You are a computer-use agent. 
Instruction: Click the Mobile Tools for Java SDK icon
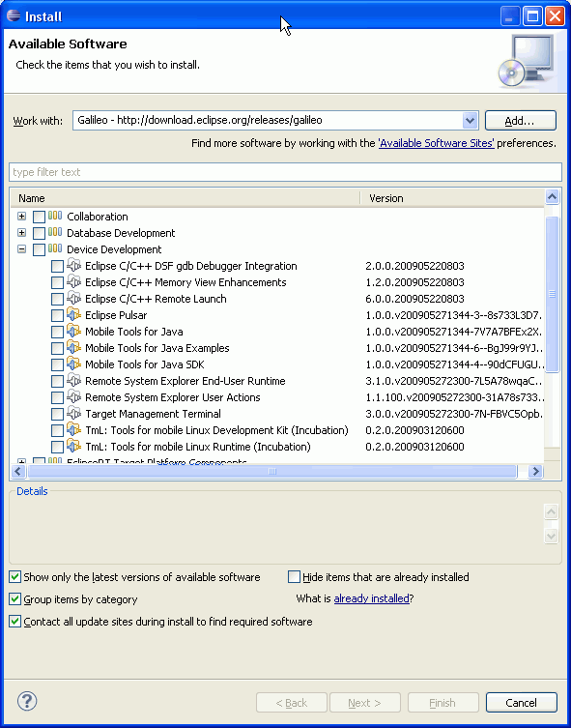[74, 364]
